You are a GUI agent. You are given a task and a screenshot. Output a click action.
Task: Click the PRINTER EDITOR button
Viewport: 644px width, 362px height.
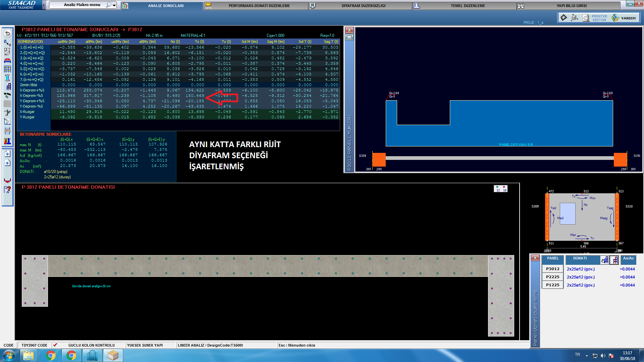click(599, 18)
